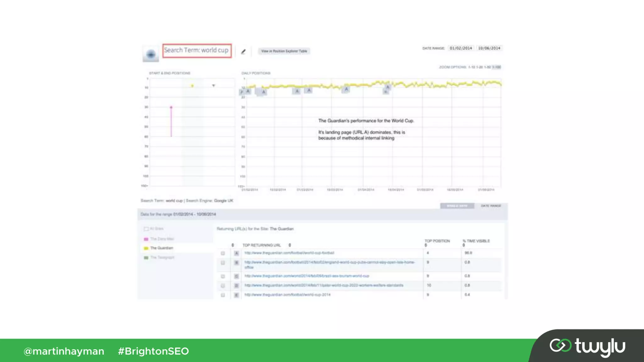Screen dimensions: 644x362
Task: Open the end date field 10/06/2014
Action: tap(489, 48)
